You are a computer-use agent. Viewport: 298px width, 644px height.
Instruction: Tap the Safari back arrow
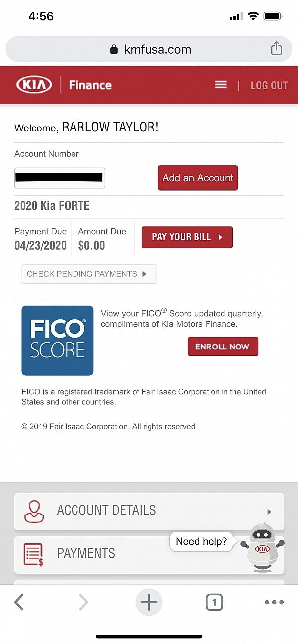(x=19, y=602)
